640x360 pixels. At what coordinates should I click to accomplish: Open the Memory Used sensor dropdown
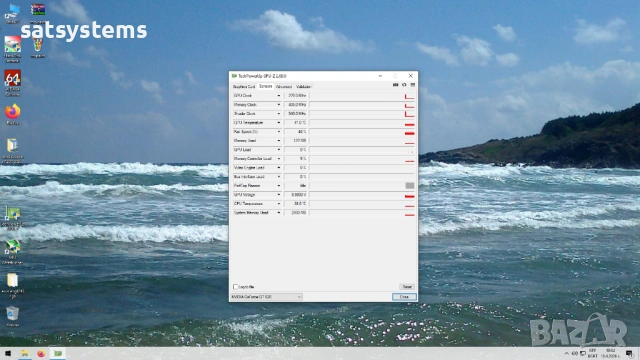[x=279, y=141]
